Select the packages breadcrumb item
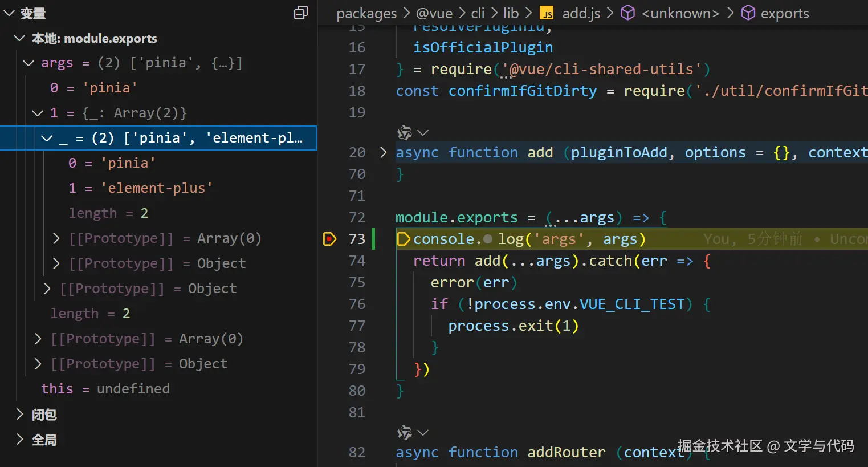 366,13
